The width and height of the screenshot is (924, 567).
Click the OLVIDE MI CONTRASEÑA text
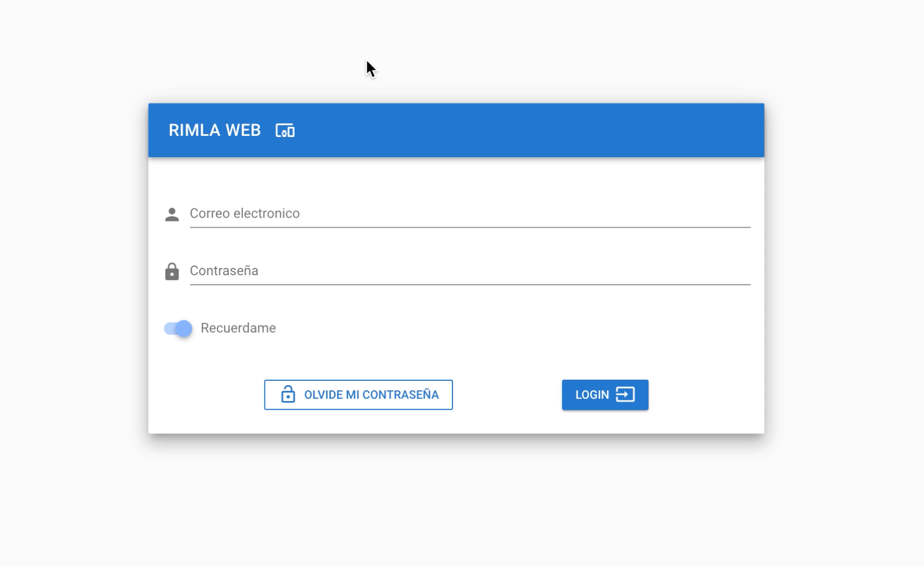371,395
